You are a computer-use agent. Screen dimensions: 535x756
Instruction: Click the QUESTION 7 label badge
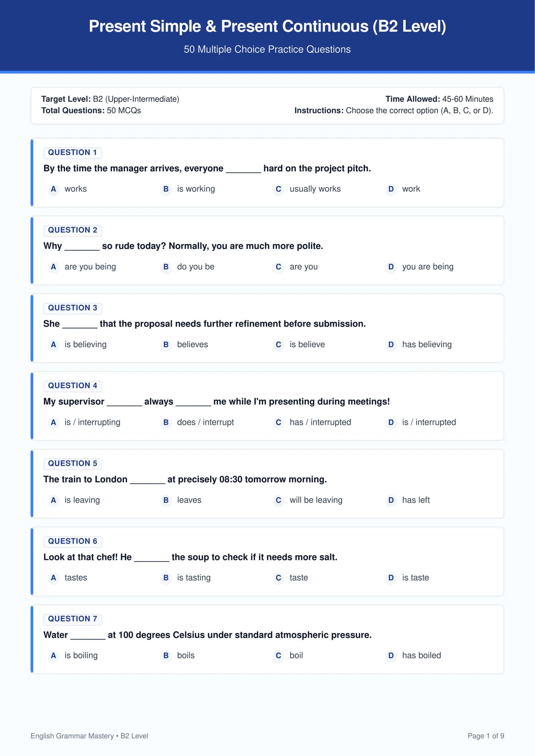point(73,619)
